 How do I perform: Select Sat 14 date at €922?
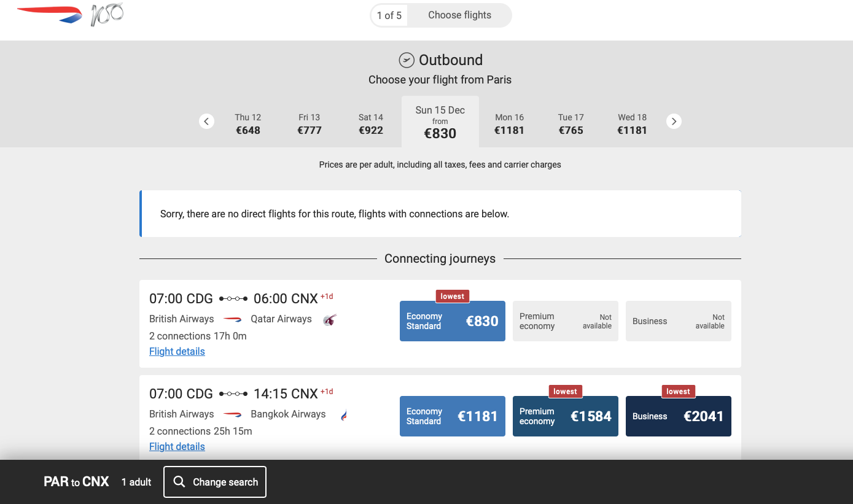371,124
